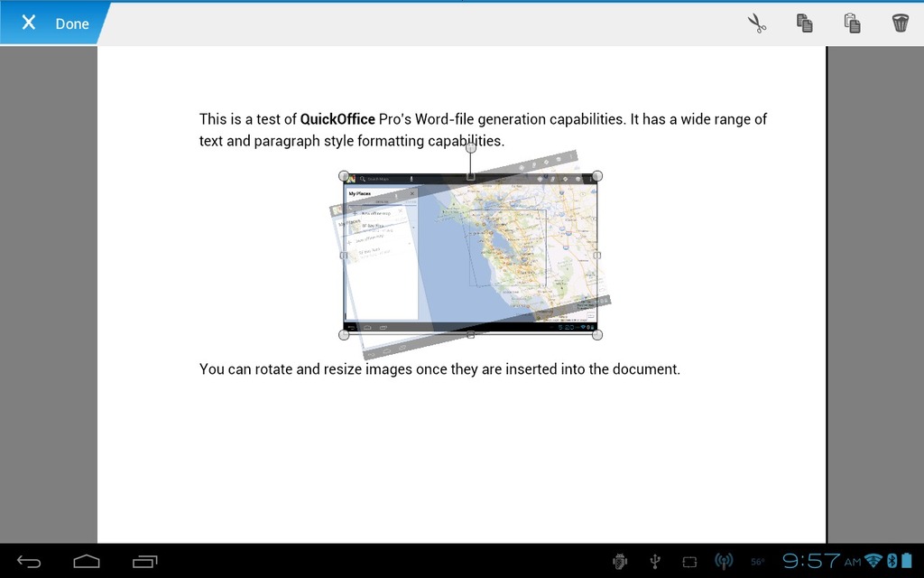This screenshot has width=924, height=578.
Task: Click the bold word QuickOffice
Action: pos(337,119)
